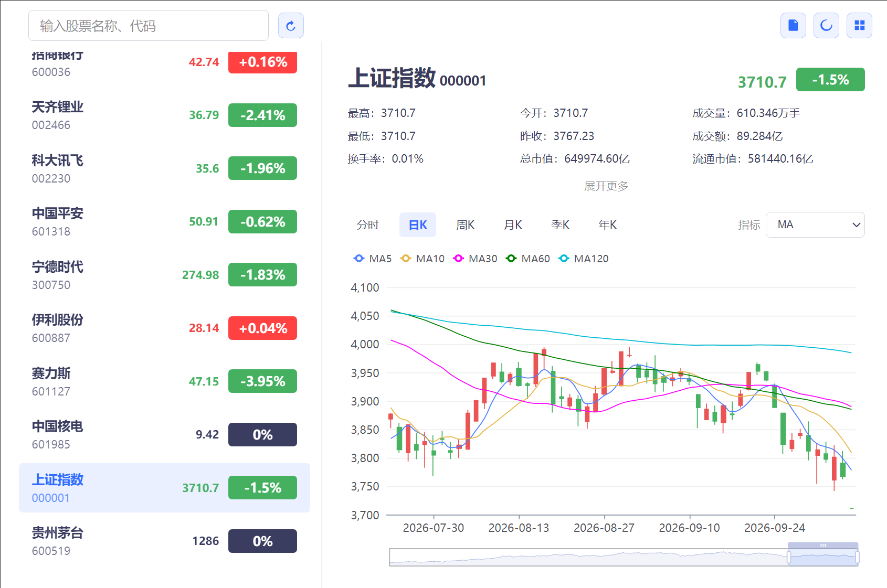The width and height of the screenshot is (887, 588).
Task: Click the +0.16% change badge for 600036
Action: [x=262, y=62]
